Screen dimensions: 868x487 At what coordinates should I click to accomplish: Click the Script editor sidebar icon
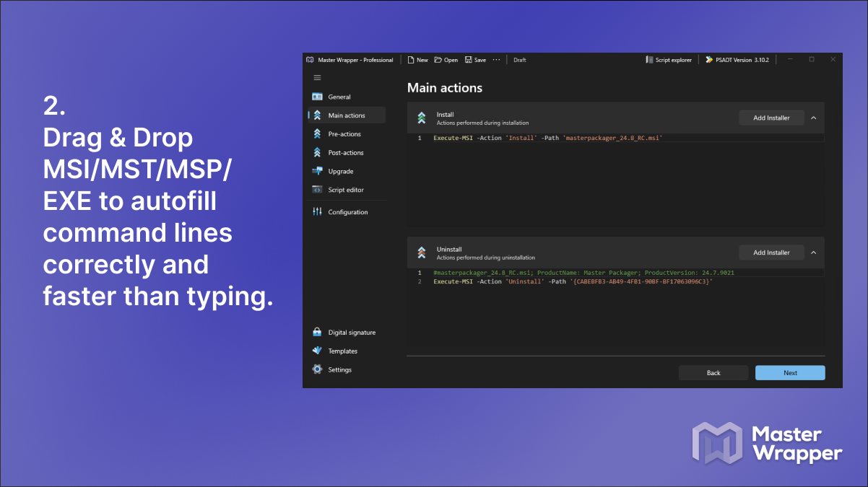(317, 190)
